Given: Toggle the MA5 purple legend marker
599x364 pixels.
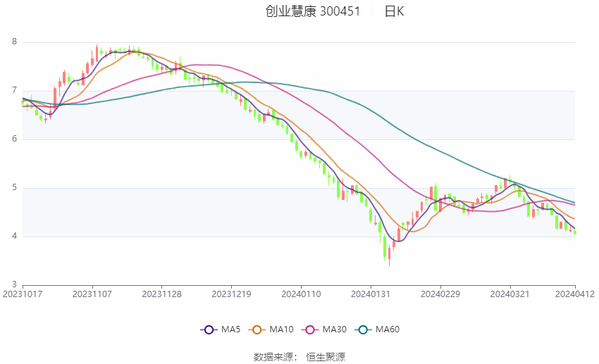Looking at the screenshot, I should [x=208, y=330].
